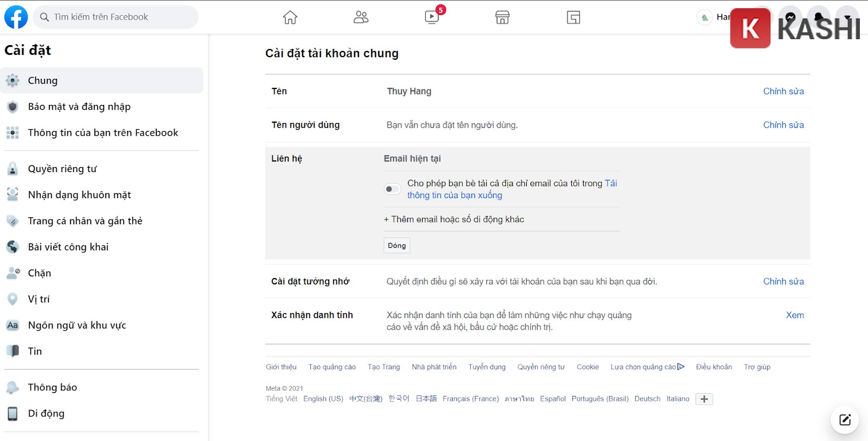Open Tuyển dụng footer link
The height and width of the screenshot is (441, 868).
(x=487, y=367)
